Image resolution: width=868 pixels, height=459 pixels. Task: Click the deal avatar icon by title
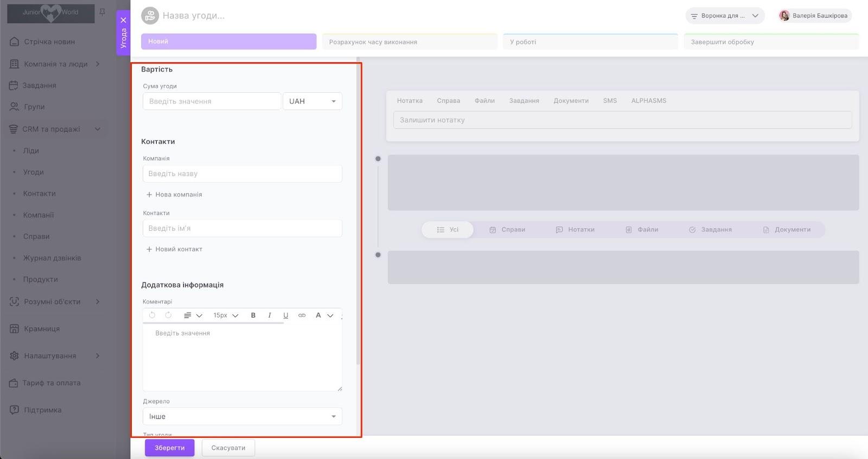(x=150, y=16)
